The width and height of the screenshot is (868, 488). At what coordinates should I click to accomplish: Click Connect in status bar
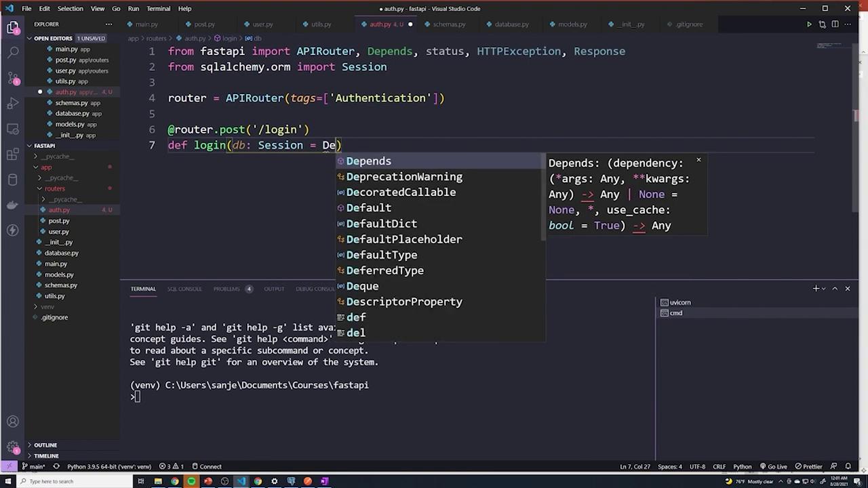[206, 466]
